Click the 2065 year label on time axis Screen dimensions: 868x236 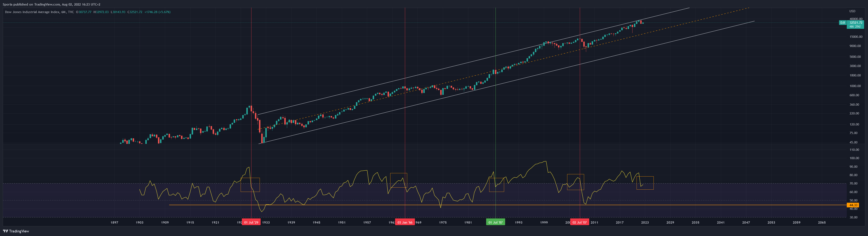pyautogui.click(x=822, y=223)
